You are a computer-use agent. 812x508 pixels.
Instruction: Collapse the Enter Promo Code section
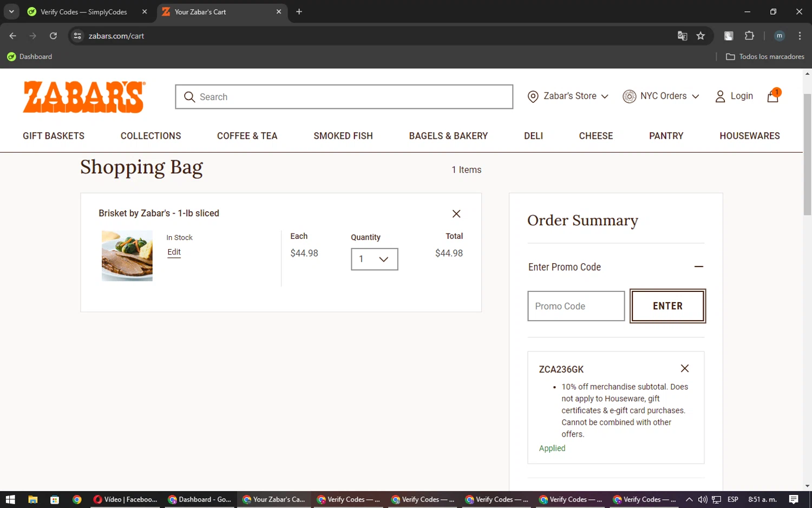tap(699, 266)
